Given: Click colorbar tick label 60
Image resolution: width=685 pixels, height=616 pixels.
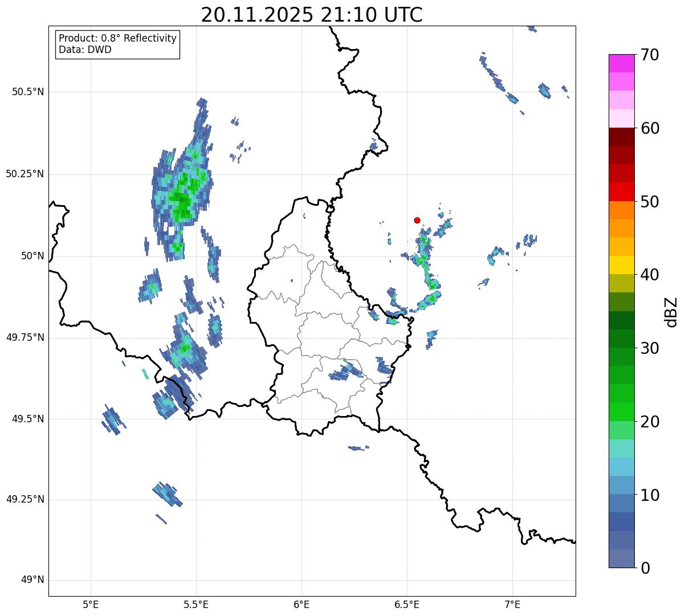Looking at the screenshot, I should pos(650,128).
